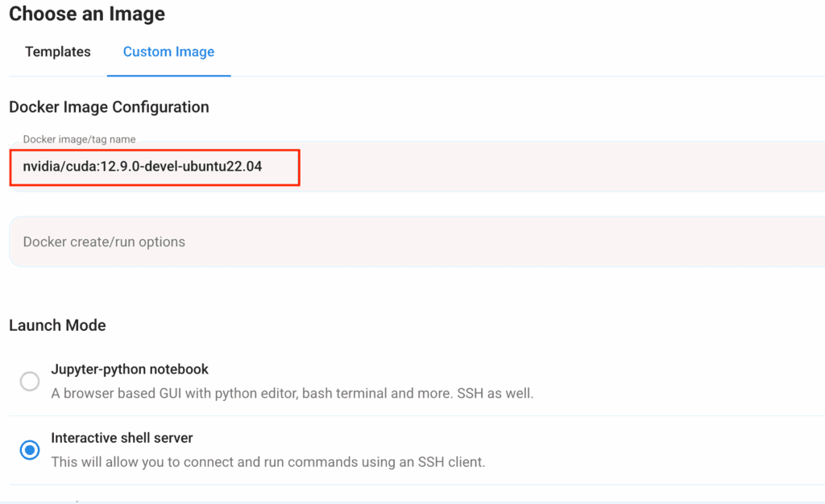The width and height of the screenshot is (825, 504).
Task: Click the 'Docker create/run options' placeholder text
Action: (x=104, y=242)
